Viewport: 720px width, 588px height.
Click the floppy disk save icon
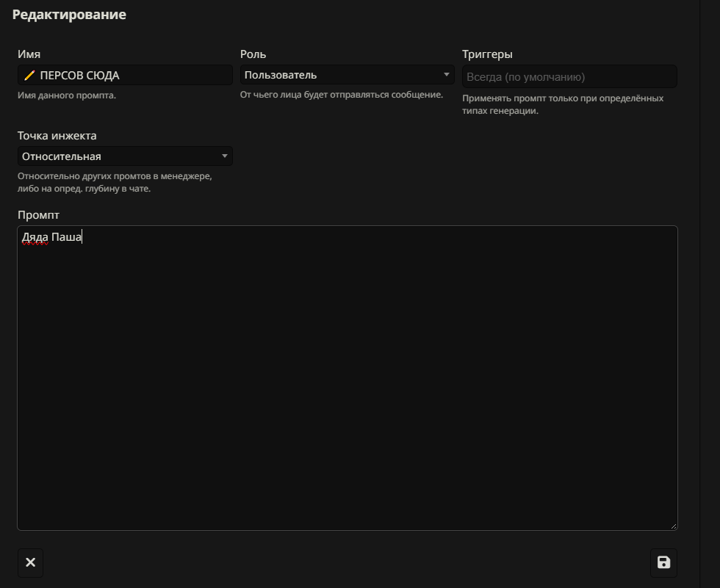pyautogui.click(x=663, y=563)
